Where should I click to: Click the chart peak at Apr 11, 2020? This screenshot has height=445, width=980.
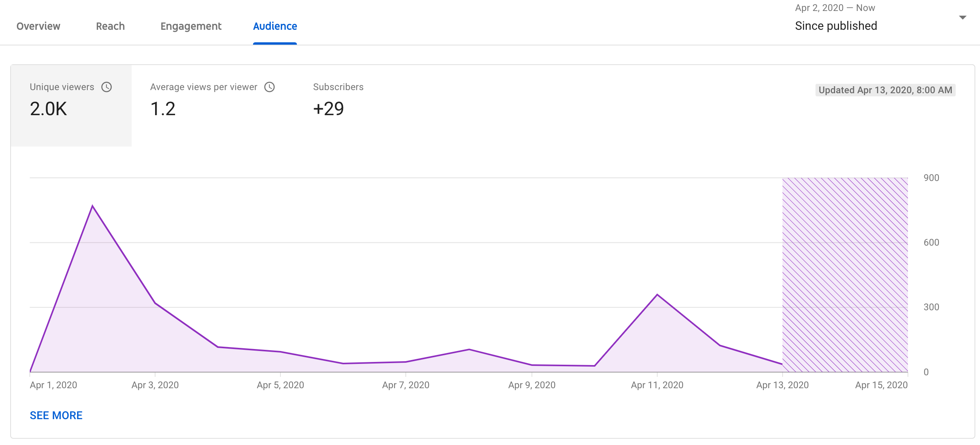pyautogui.click(x=657, y=295)
